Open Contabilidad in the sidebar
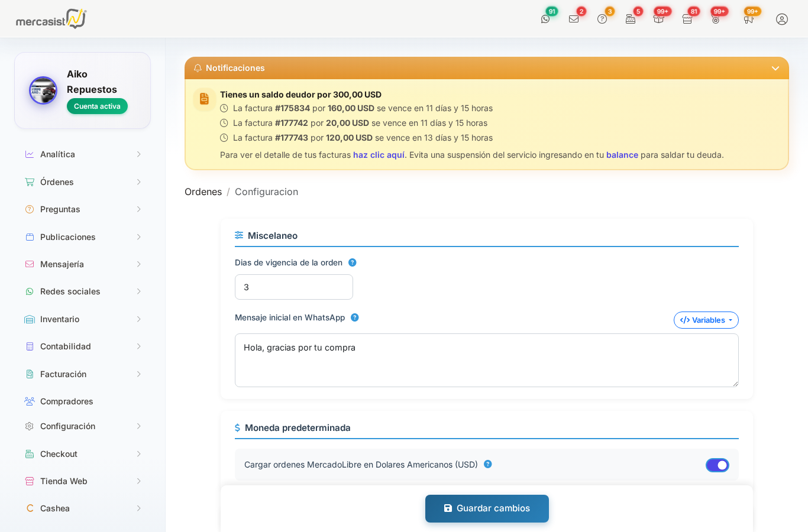Screen dimensions: 808x532 [65, 346]
